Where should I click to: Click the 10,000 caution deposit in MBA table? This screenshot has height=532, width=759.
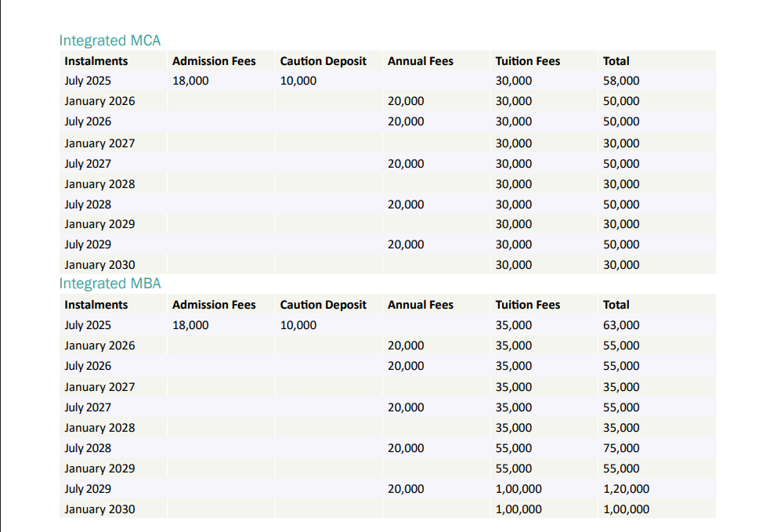[298, 324]
